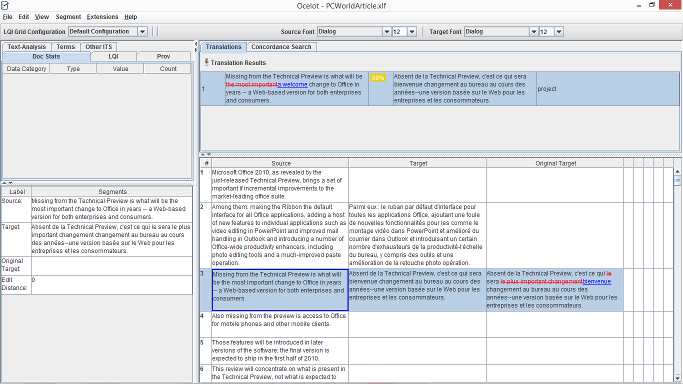The image size is (683, 384).
Task: Click the Original Target column header
Action: (555, 163)
